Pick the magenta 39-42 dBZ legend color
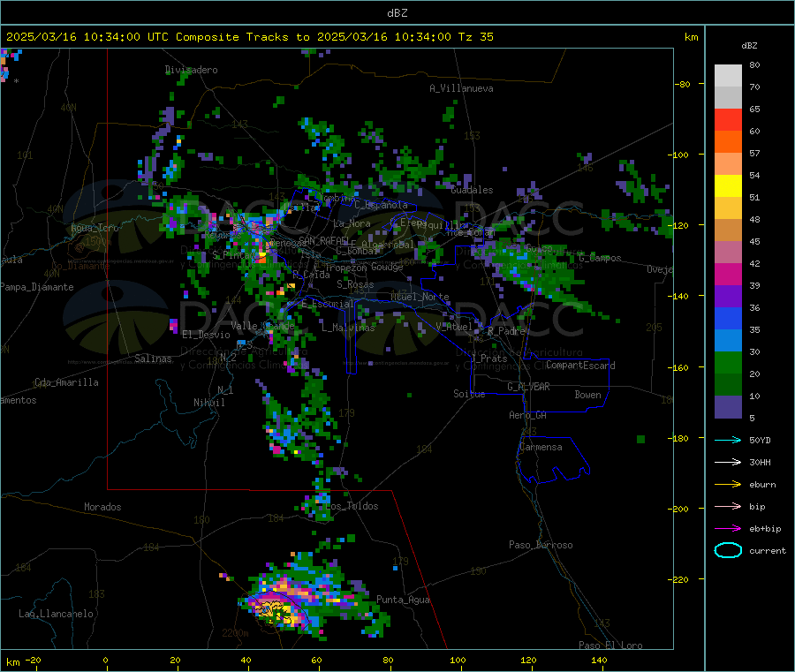Image resolution: width=795 pixels, height=672 pixels. (728, 274)
